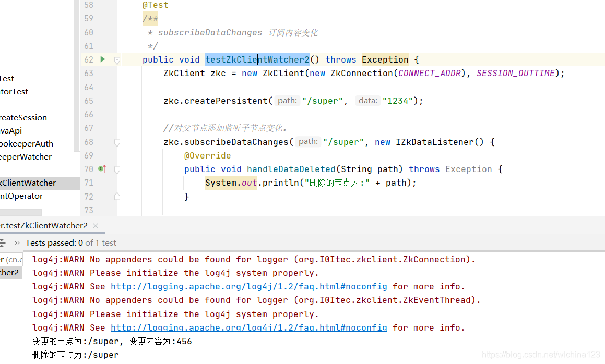Viewport: 605px width, 364px height.
Task: Select the item ending in 'Test' above torTest
Action: pos(7,78)
